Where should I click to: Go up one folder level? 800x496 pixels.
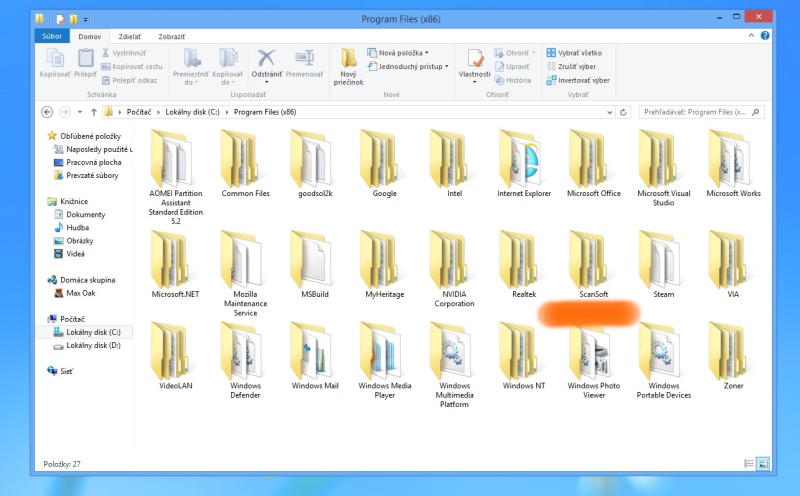[94, 112]
